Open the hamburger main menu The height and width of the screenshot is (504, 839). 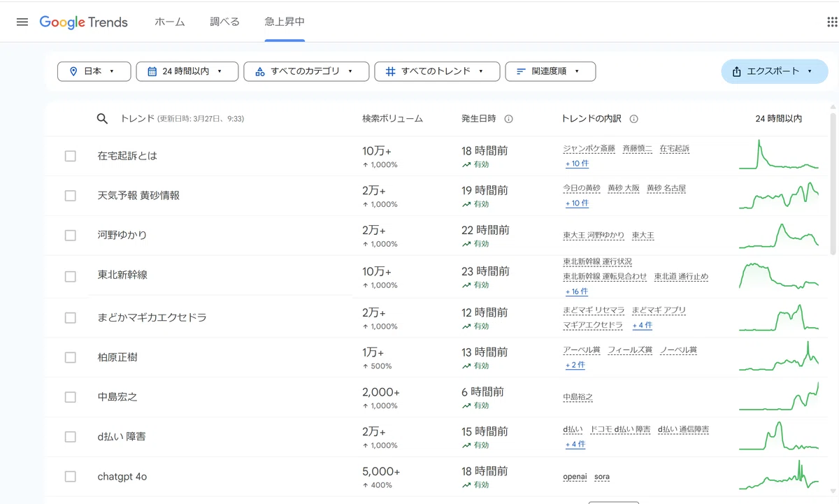(22, 22)
